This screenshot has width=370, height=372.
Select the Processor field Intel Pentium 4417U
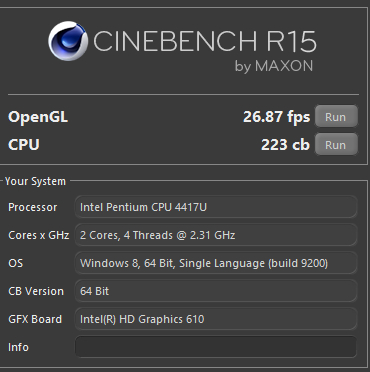[216, 207]
